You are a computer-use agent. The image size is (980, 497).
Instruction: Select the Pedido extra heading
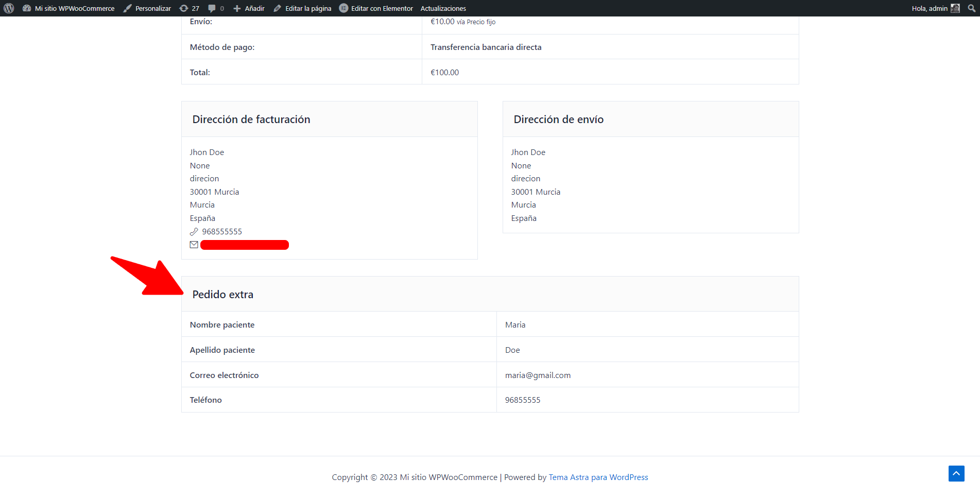click(x=222, y=295)
